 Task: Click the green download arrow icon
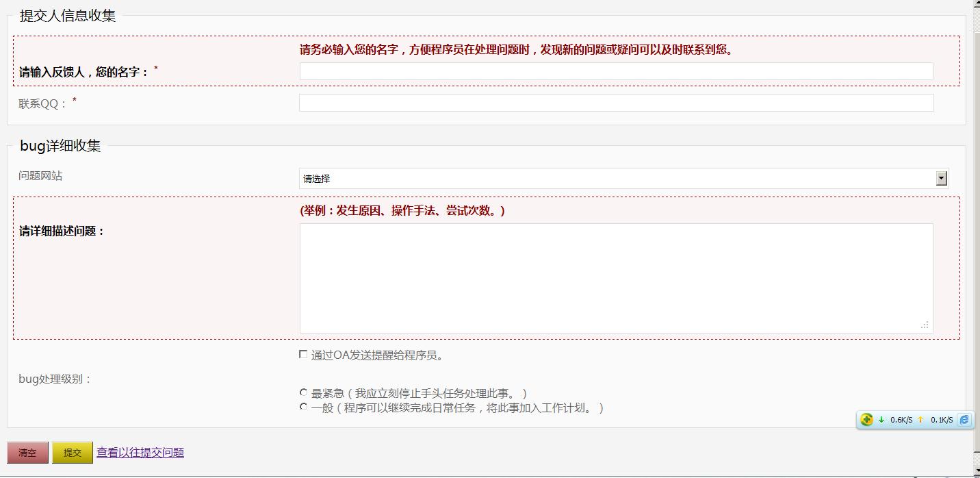point(881,420)
